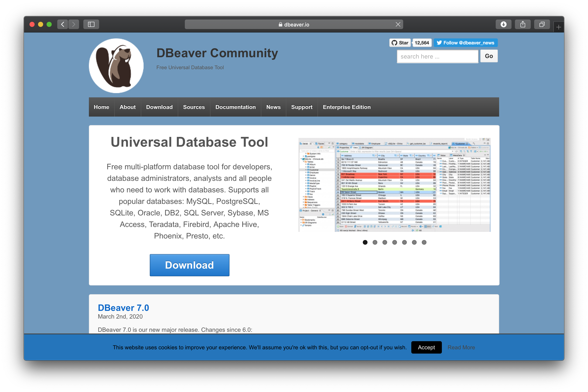Click the search here input field

[x=437, y=56]
